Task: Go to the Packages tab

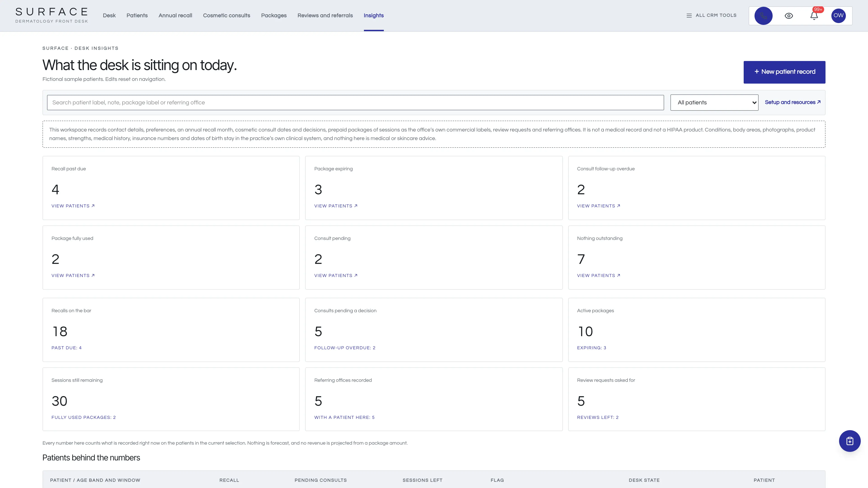Action: pyautogui.click(x=274, y=16)
